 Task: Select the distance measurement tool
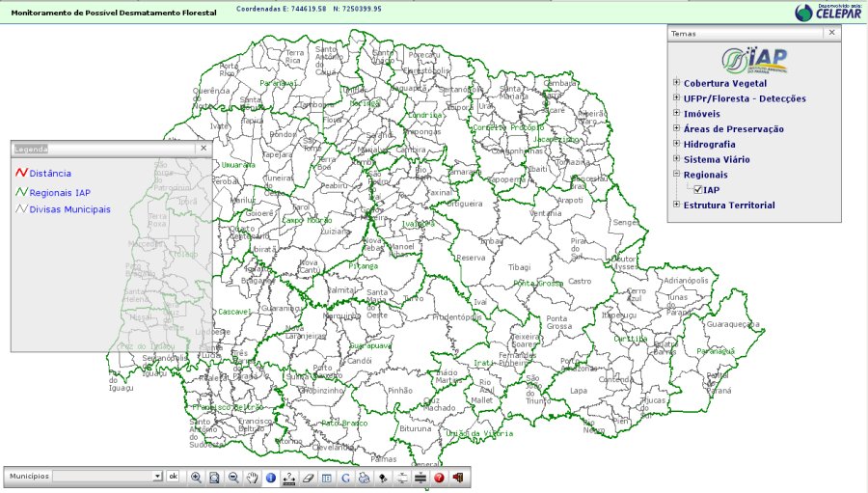pyautogui.click(x=289, y=477)
